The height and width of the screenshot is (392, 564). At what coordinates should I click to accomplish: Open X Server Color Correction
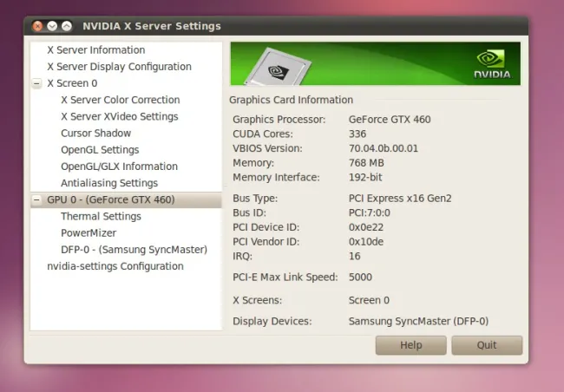(121, 100)
